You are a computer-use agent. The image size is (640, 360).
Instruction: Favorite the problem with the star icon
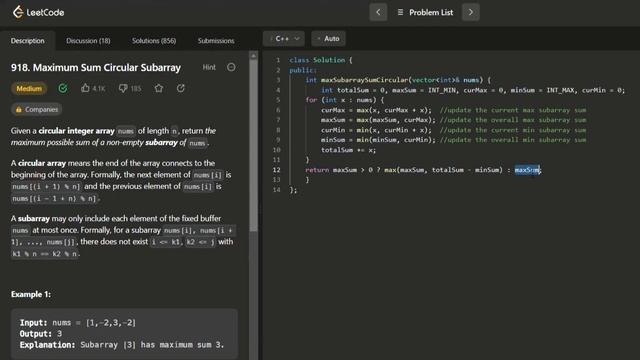click(159, 88)
